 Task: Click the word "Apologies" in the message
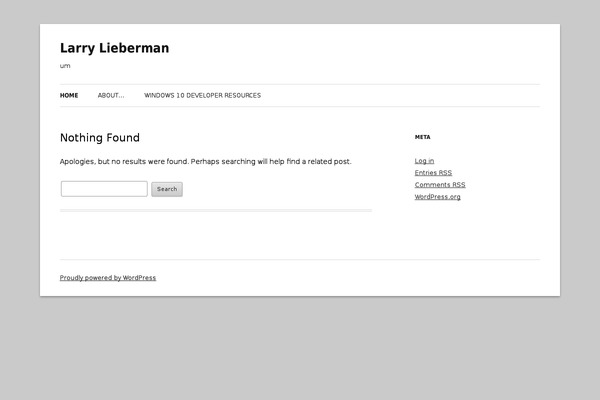[x=77, y=161]
